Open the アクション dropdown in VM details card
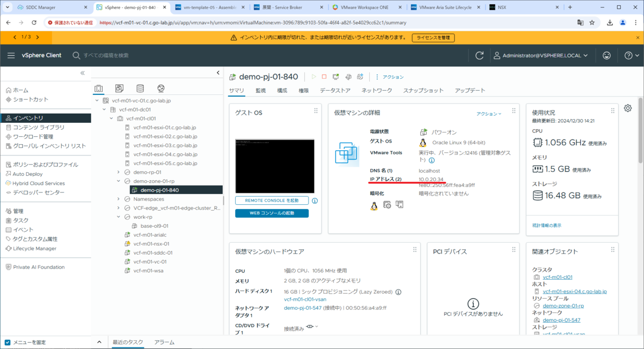This screenshot has width=644, height=349. [489, 114]
